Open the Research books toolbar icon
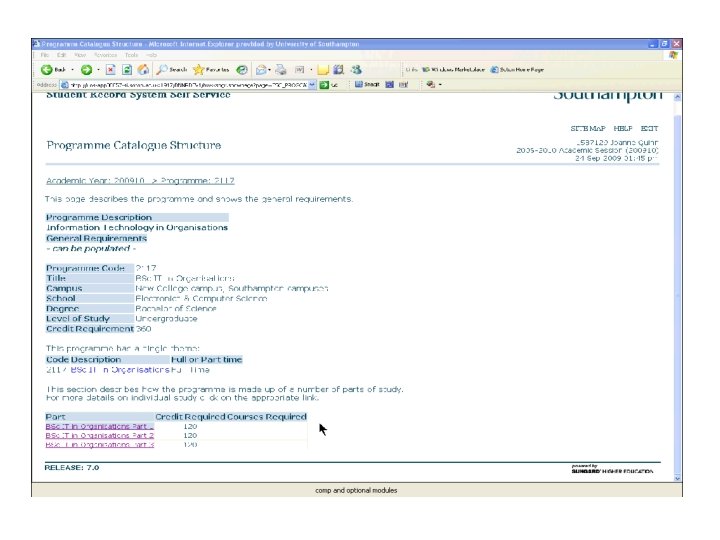This screenshot has width=720, height=540. point(338,70)
